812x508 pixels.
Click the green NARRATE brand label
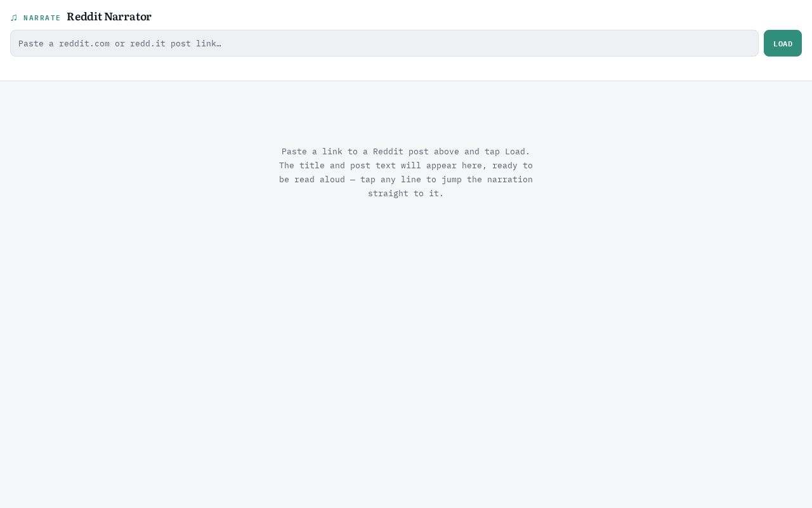coord(42,18)
